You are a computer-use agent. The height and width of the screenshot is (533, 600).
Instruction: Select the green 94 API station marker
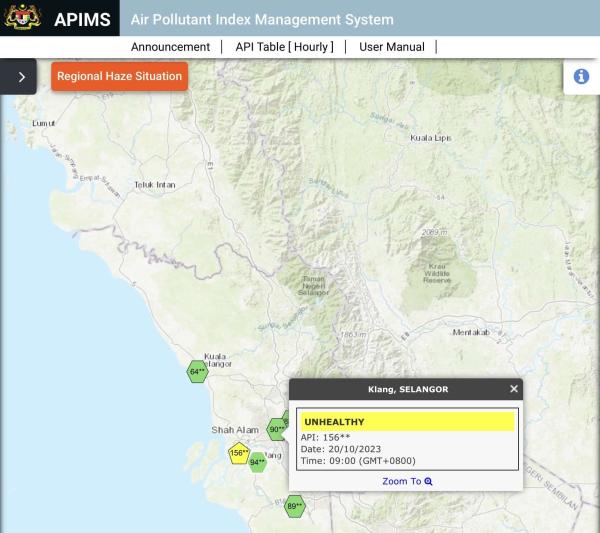click(257, 462)
